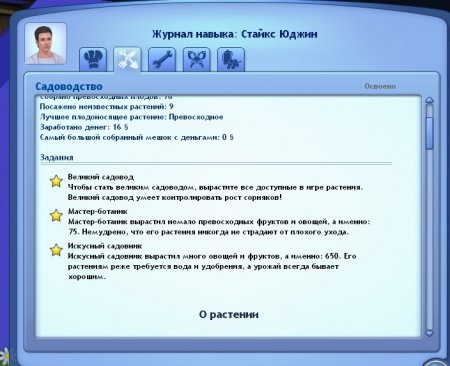Switch to the Handiness wrench tab
Screen dimensions: 450x366
pyautogui.click(x=162, y=59)
